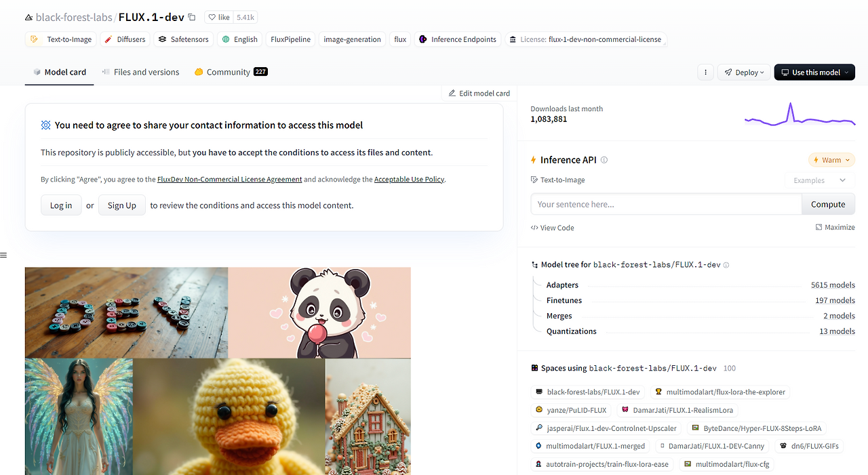Open the black-forest-labs/FLUX.1-dev space
Screen dimensions: 868x475
click(x=588, y=392)
